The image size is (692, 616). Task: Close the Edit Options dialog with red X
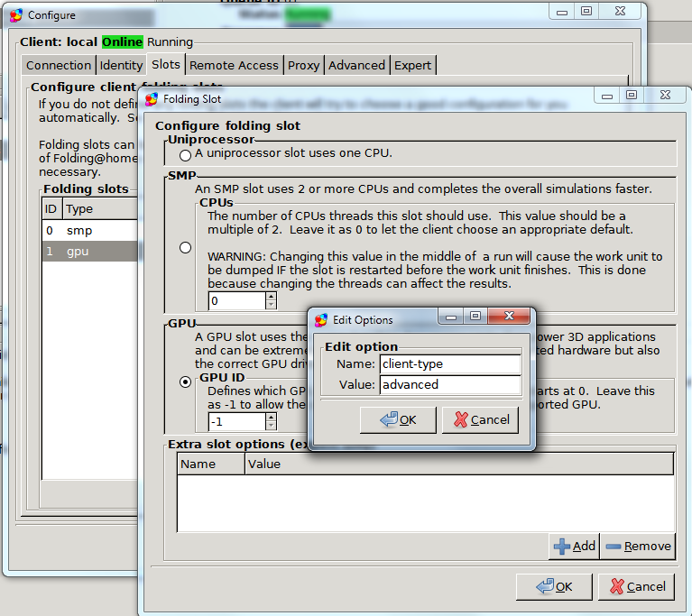509,316
